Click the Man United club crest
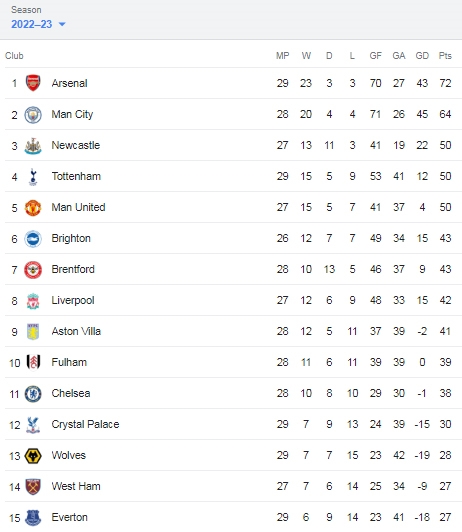The image size is (462, 532). coord(33,208)
